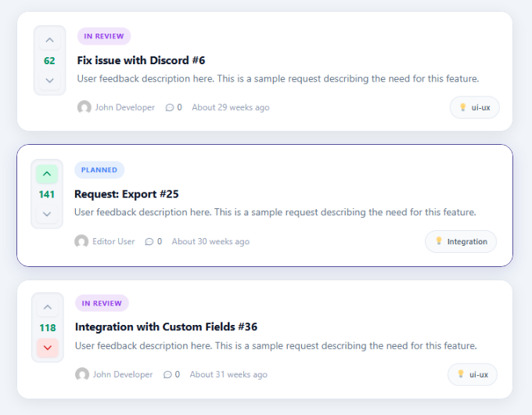Click About 31 weeks ago timestamp
The height and width of the screenshot is (415, 532).
pos(228,374)
